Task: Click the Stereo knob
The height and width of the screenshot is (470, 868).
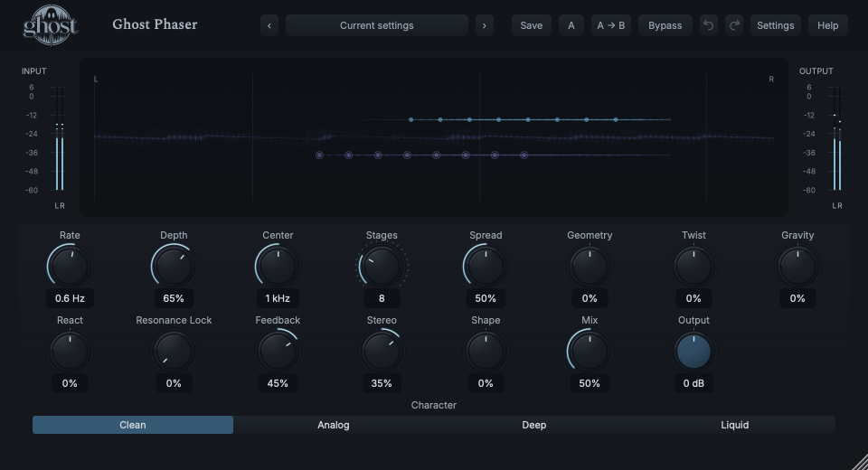Action: pyautogui.click(x=382, y=352)
